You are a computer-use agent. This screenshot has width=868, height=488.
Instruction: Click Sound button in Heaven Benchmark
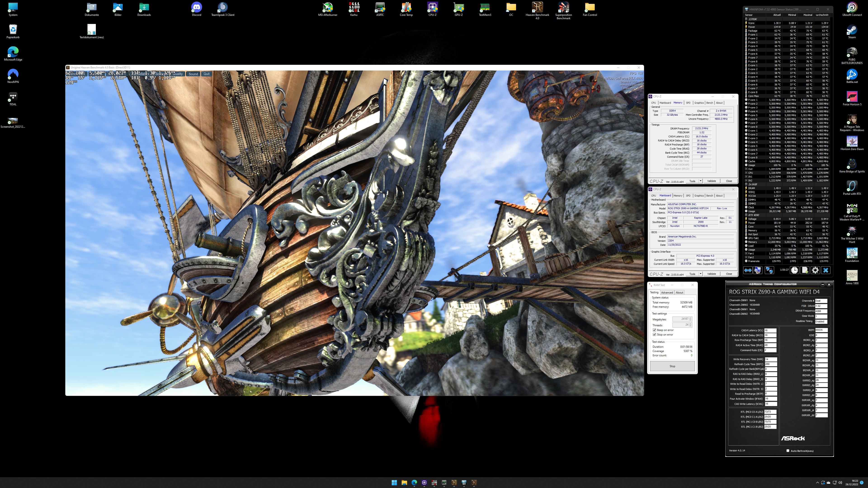[x=193, y=74]
